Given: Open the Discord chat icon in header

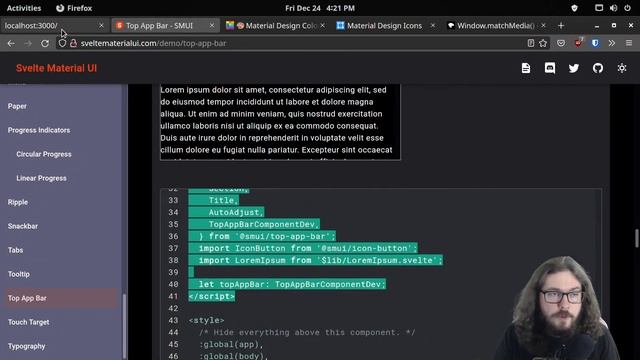Looking at the screenshot, I should pyautogui.click(x=550, y=68).
